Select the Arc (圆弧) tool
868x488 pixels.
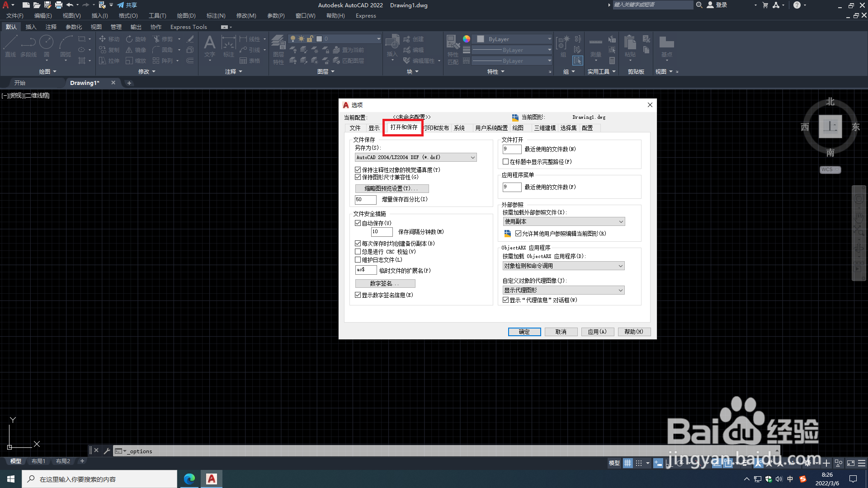[66, 46]
